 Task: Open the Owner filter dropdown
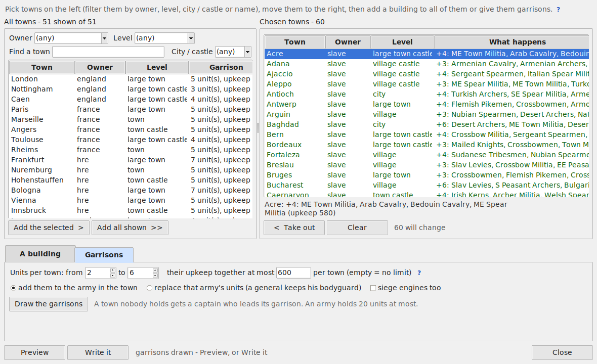tap(104, 38)
